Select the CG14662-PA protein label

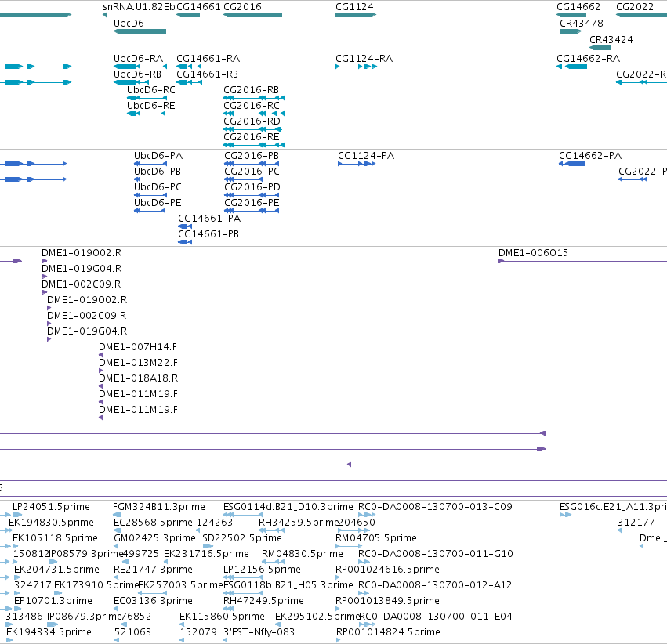click(590, 156)
